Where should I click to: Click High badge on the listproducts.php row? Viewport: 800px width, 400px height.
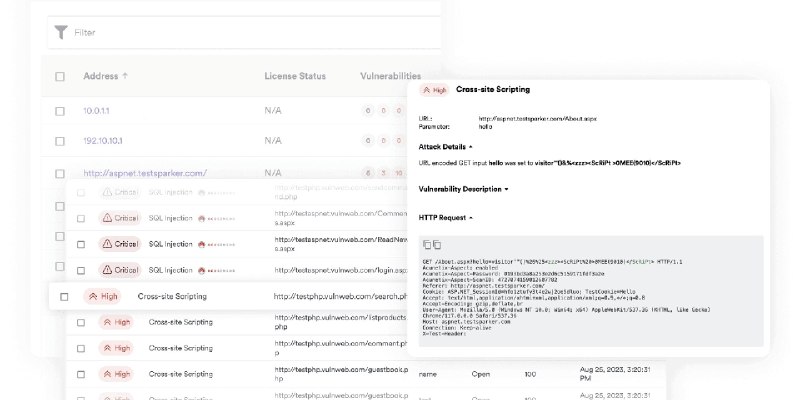116,322
